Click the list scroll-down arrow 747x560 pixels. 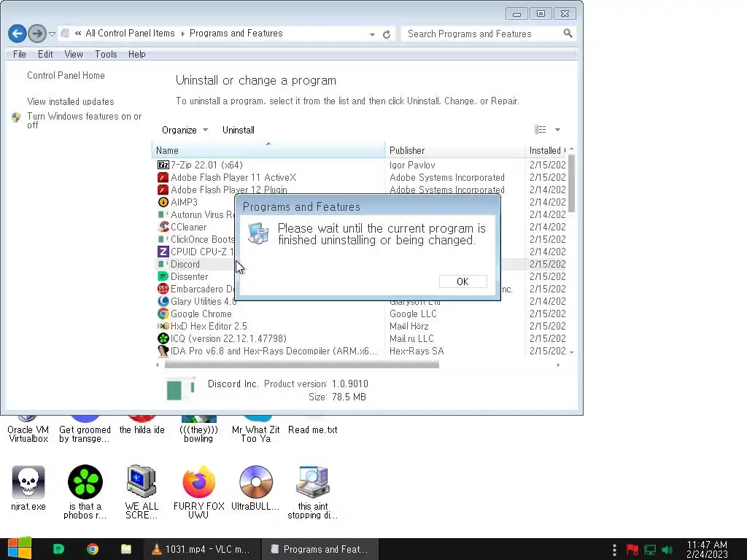(571, 352)
